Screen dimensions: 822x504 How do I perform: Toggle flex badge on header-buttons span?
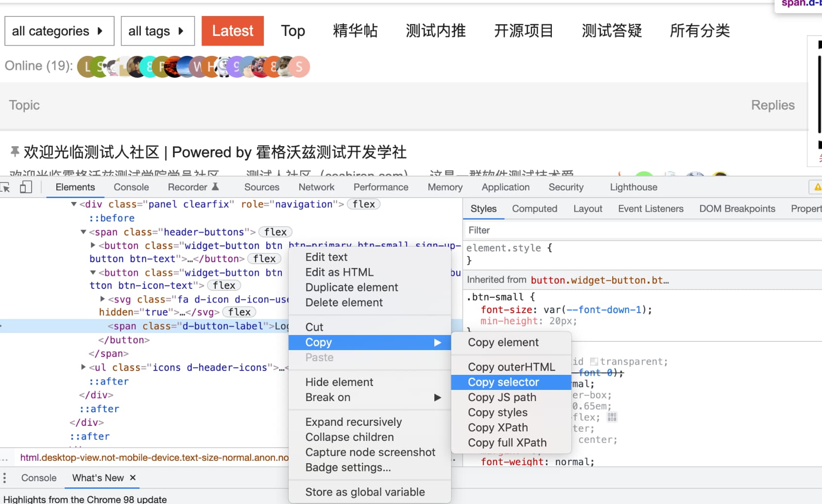pyautogui.click(x=275, y=232)
